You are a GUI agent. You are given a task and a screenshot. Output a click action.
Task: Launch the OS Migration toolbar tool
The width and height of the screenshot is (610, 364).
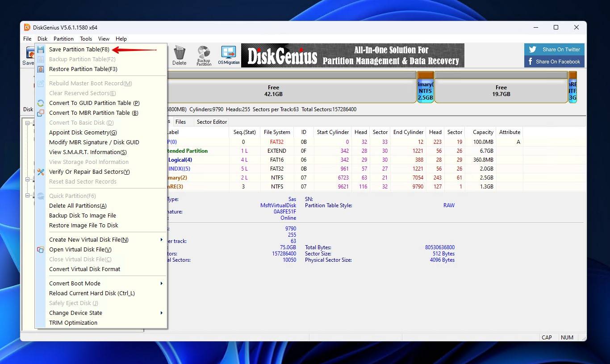(229, 56)
